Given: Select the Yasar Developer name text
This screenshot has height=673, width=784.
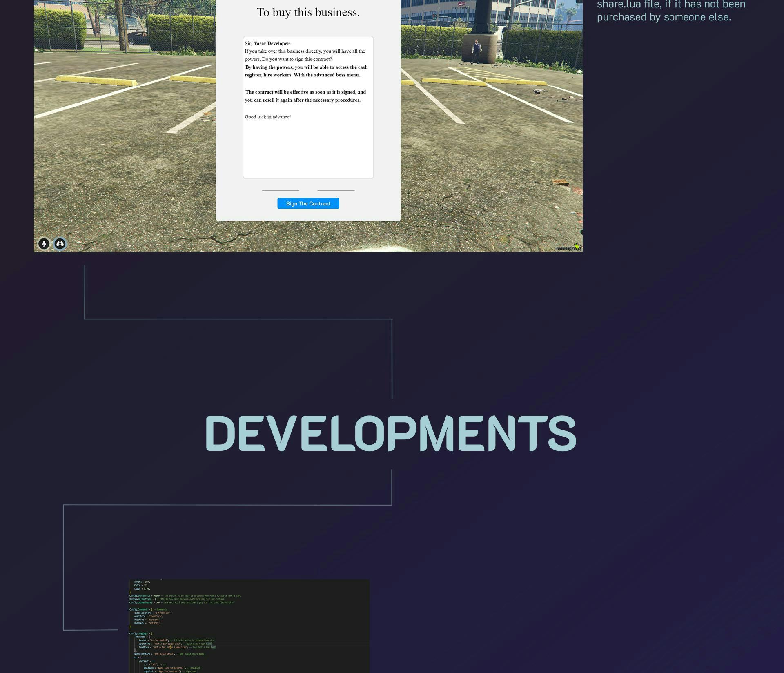Looking at the screenshot, I should [x=271, y=43].
